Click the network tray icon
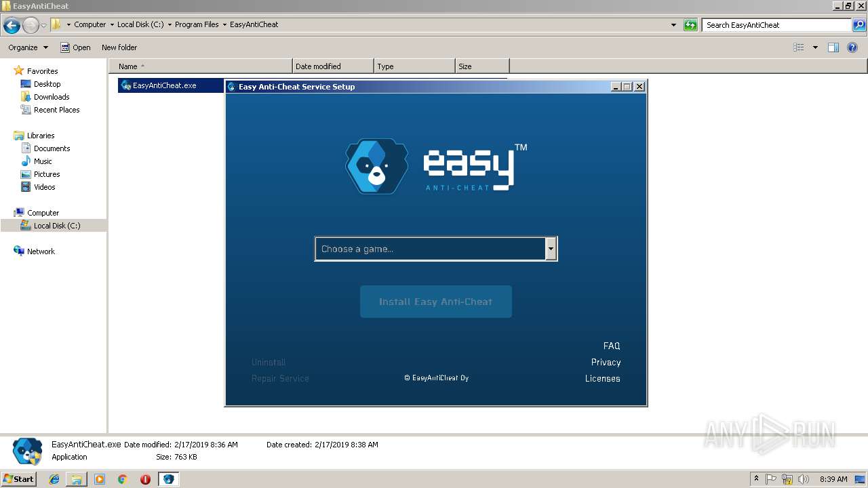 click(787, 479)
